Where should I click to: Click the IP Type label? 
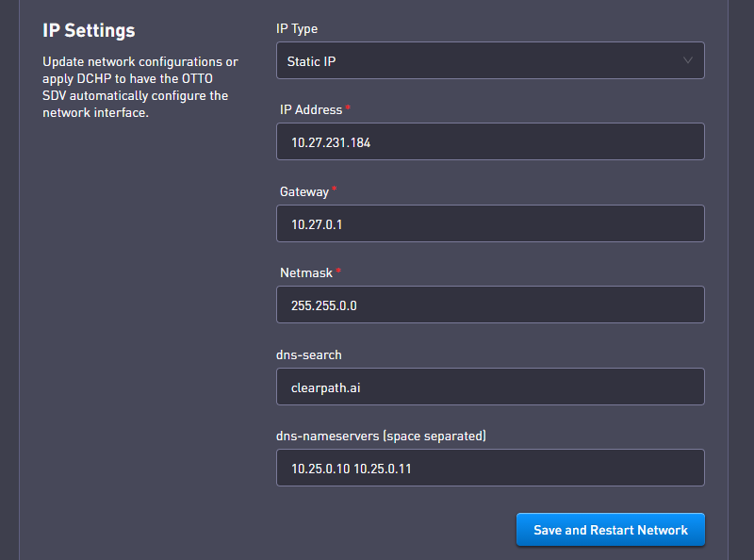(x=297, y=29)
